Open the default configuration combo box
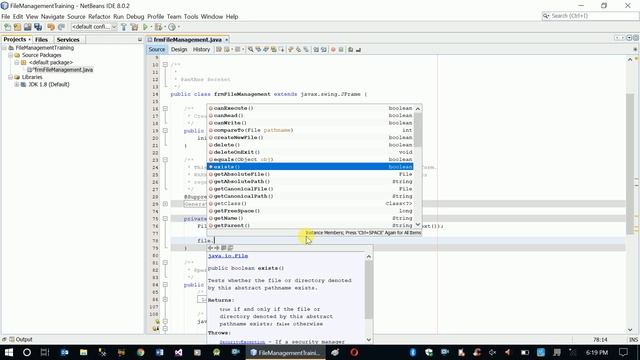Screen dimensions: 640x360 click(94, 27)
